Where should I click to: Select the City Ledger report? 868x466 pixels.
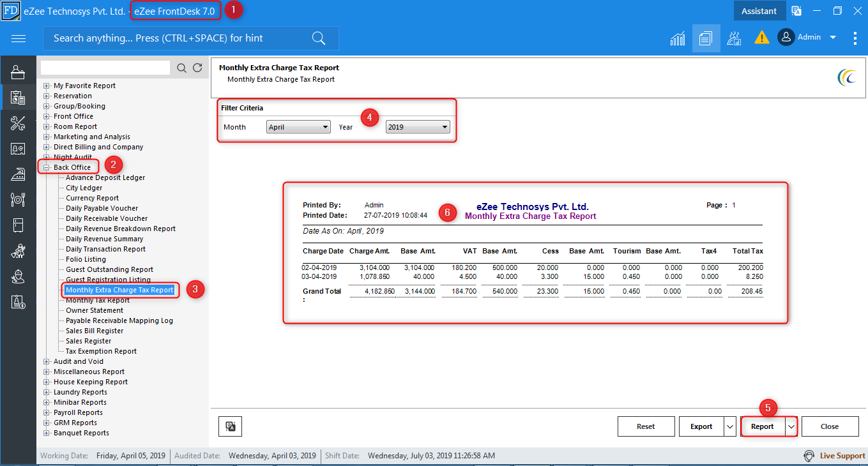pyautogui.click(x=84, y=188)
